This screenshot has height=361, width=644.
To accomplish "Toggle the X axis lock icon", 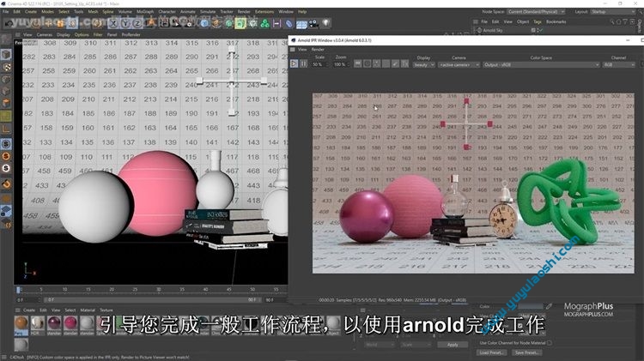I will click(113, 23).
